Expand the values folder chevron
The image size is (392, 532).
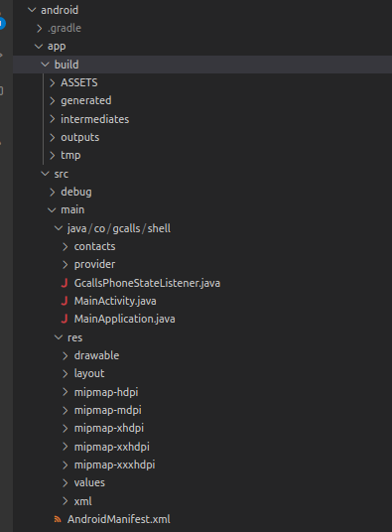tap(65, 482)
